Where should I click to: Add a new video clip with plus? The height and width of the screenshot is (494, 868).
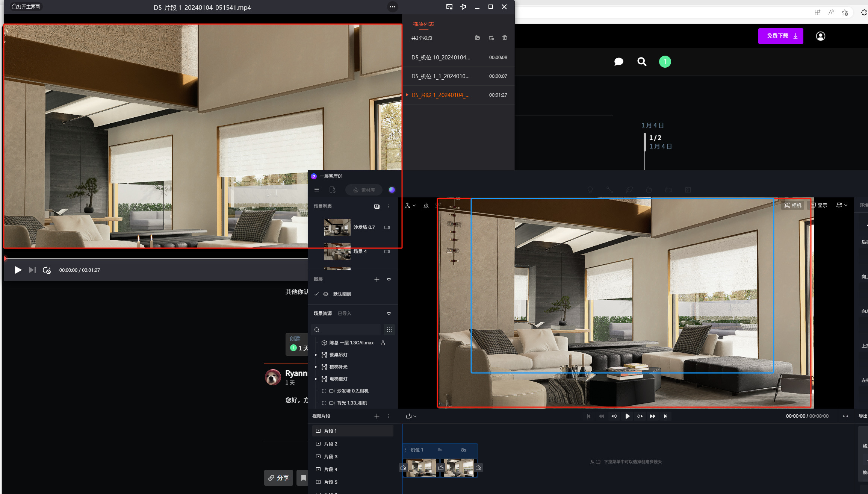pos(377,416)
